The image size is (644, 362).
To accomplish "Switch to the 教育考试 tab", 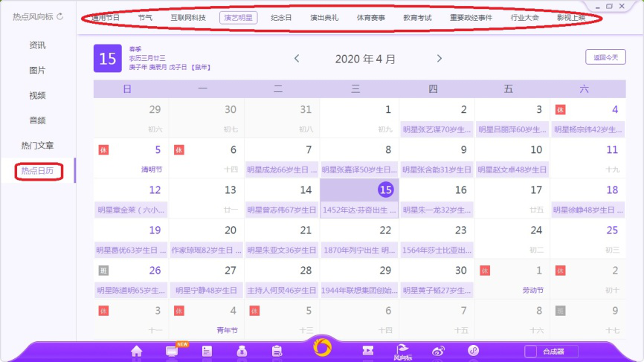I will pos(417,18).
